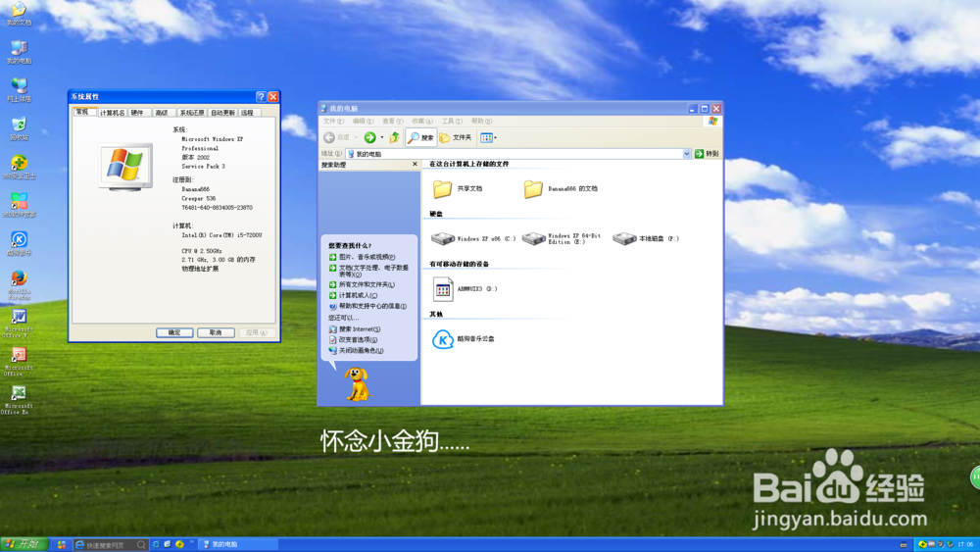Click 改变首选项 link
The width and height of the screenshot is (980, 552).
pos(353,339)
